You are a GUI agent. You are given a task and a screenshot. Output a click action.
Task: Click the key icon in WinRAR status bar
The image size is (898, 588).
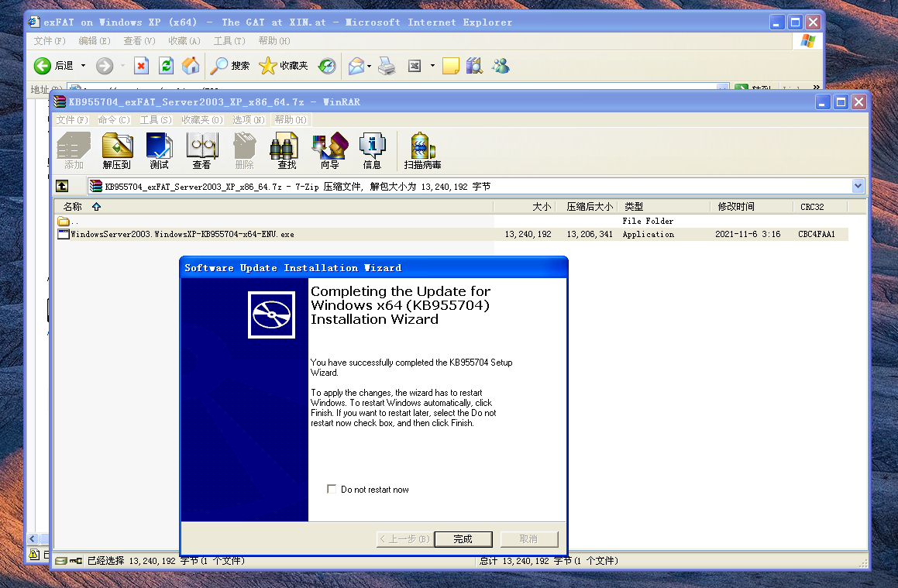(x=76, y=561)
